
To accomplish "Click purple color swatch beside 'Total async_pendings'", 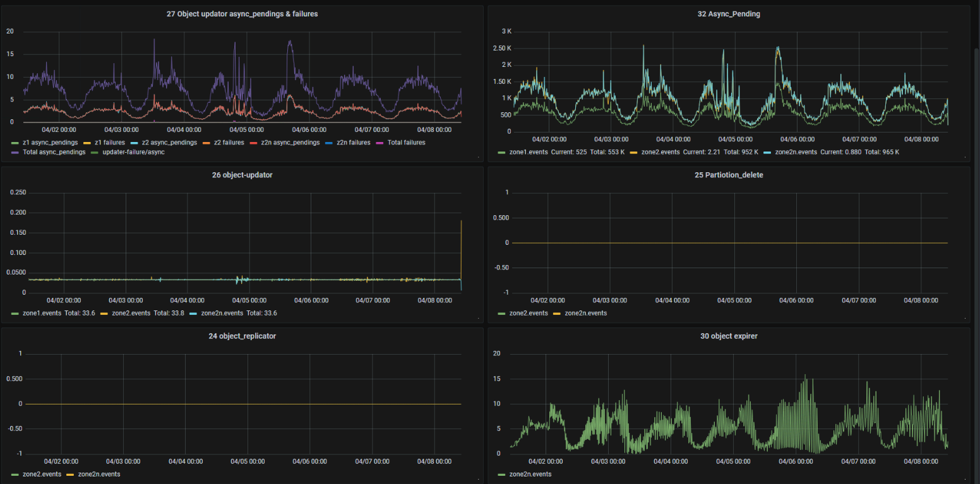I will coord(15,152).
